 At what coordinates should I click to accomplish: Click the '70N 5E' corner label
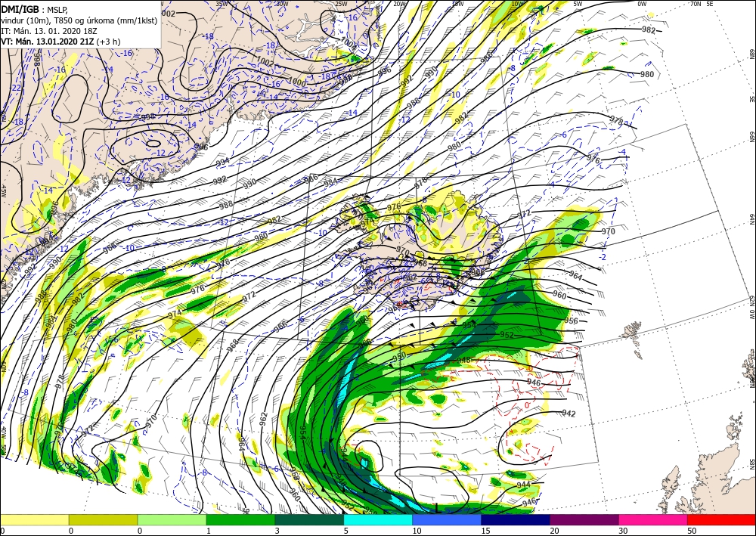click(702, 4)
